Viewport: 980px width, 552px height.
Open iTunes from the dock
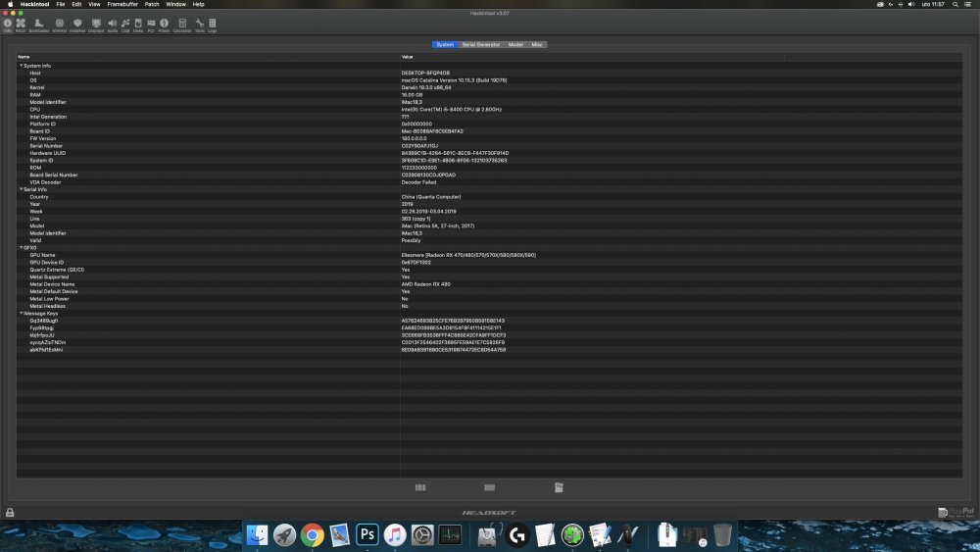tap(394, 535)
